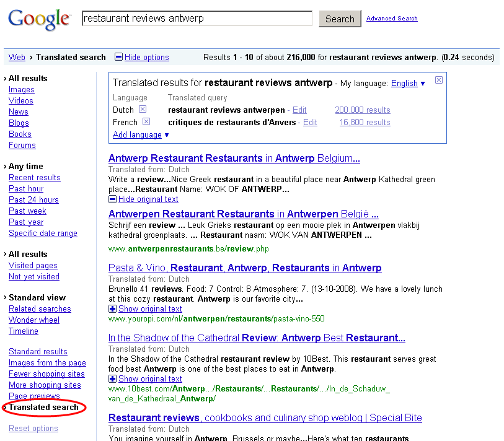Click the Hide options link
The height and width of the screenshot is (441, 504).
coord(146,57)
